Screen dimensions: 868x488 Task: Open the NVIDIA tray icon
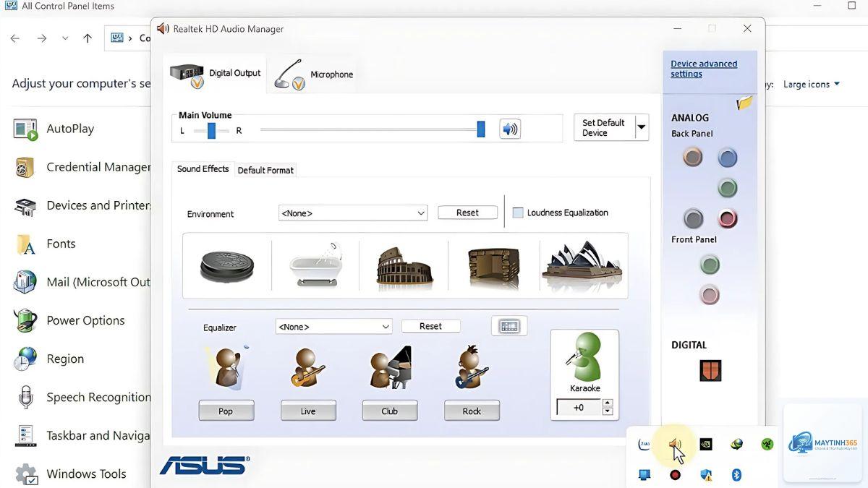[705, 444]
